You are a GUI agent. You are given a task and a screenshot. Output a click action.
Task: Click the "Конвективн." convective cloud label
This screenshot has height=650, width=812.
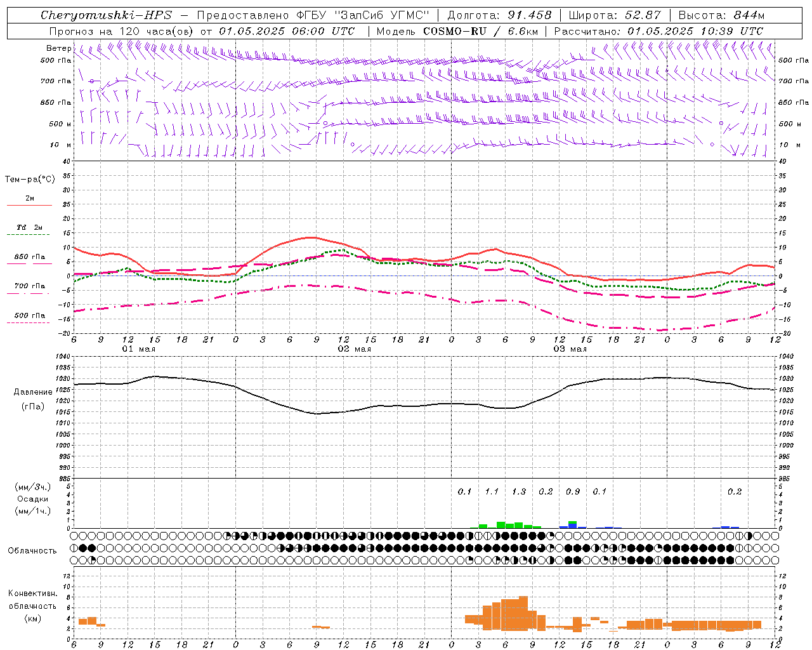pos(32,594)
